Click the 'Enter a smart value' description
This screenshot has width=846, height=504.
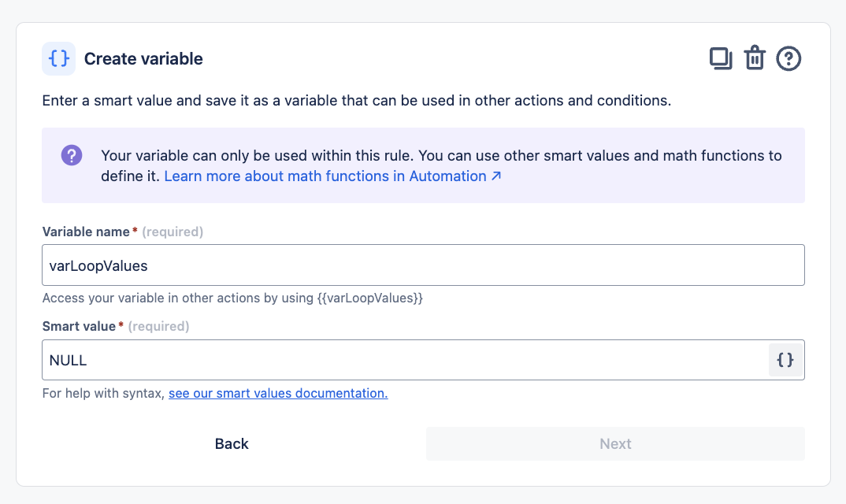click(x=356, y=101)
